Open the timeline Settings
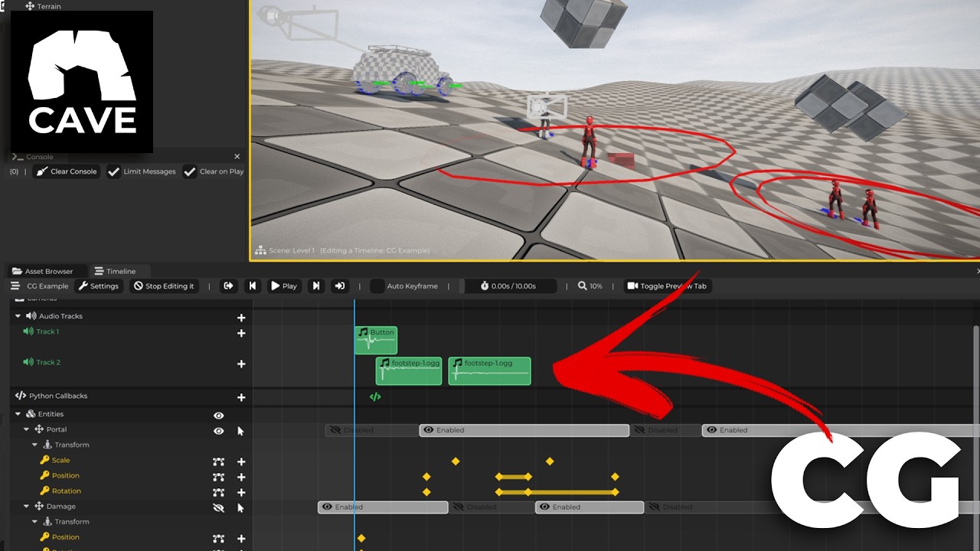The width and height of the screenshot is (980, 551). (99, 286)
